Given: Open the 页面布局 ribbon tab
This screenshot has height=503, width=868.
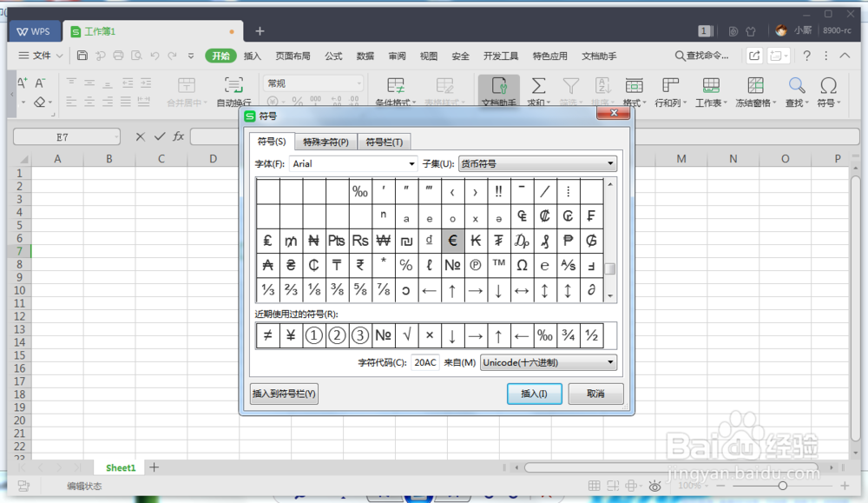Looking at the screenshot, I should (293, 56).
